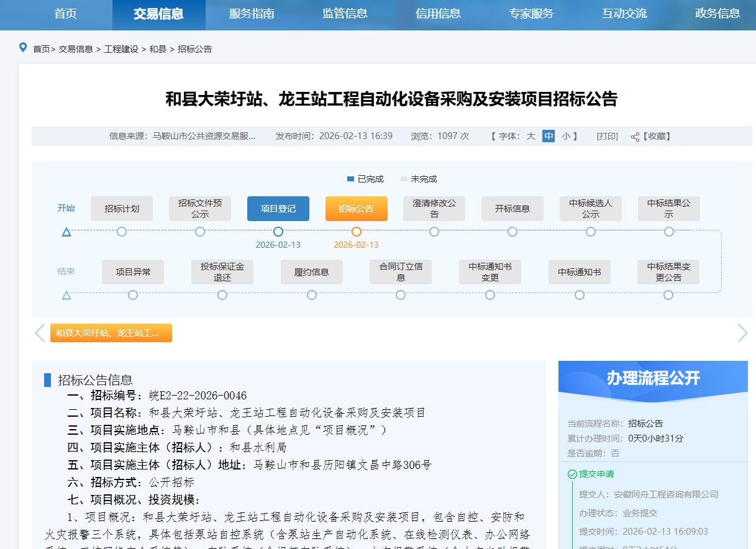Open the 首页 navigation tab
This screenshot has height=549, width=756.
[66, 14]
